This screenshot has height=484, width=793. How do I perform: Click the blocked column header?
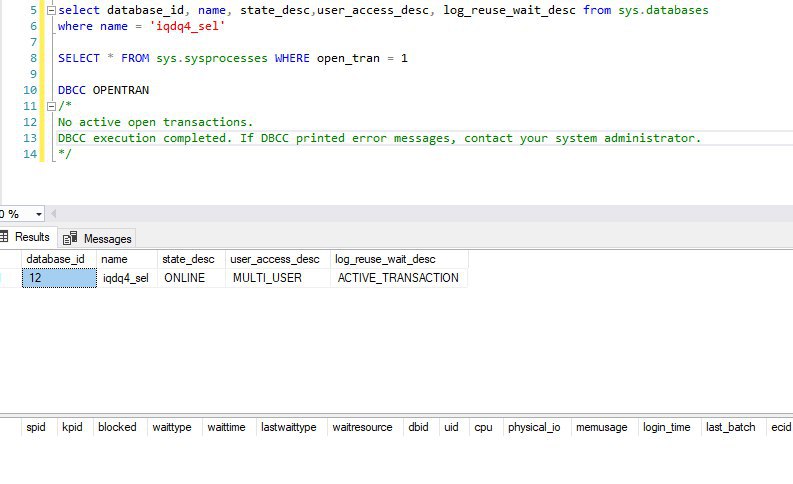click(120, 427)
